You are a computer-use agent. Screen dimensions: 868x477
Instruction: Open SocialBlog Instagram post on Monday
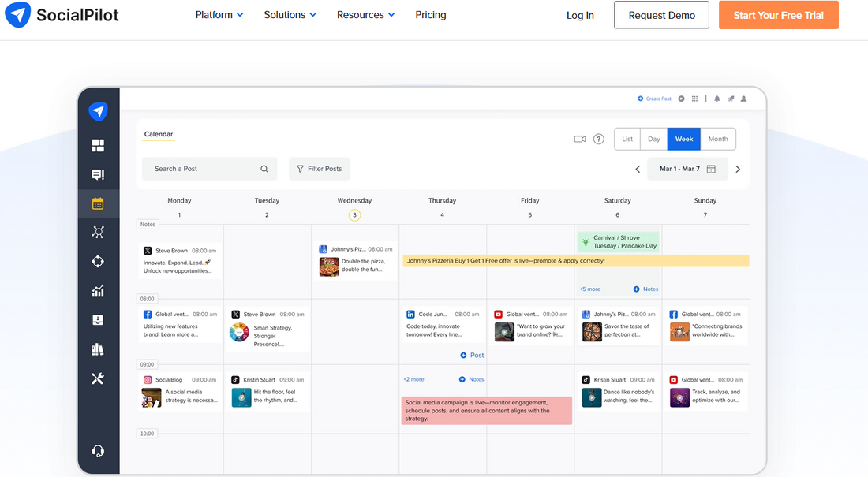[x=180, y=392]
